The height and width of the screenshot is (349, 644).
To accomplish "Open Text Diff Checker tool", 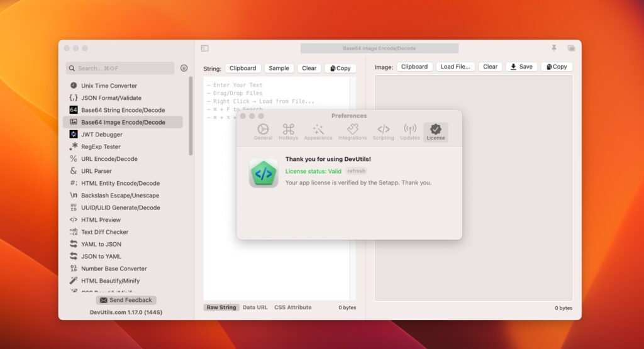I will click(x=123, y=232).
